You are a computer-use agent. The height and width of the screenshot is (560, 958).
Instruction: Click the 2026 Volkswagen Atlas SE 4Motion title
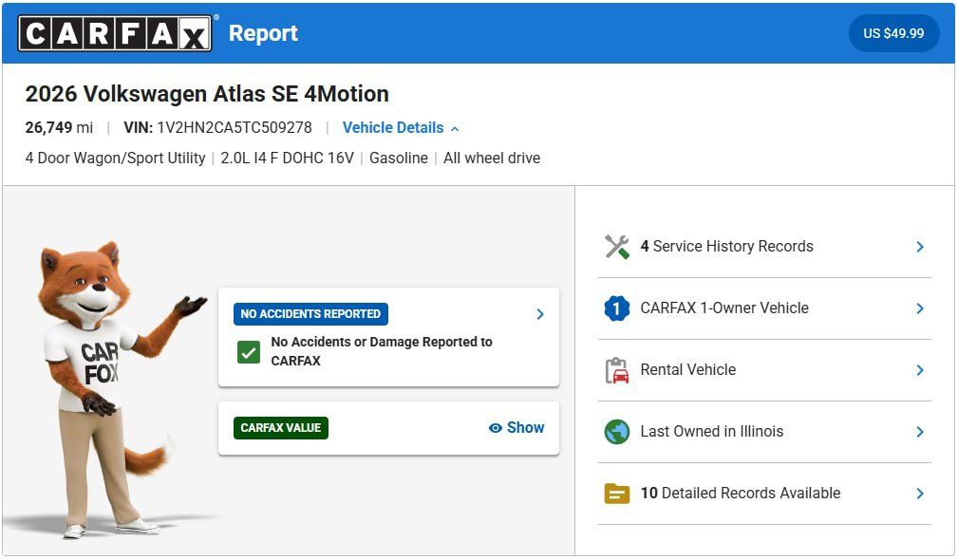point(207,94)
